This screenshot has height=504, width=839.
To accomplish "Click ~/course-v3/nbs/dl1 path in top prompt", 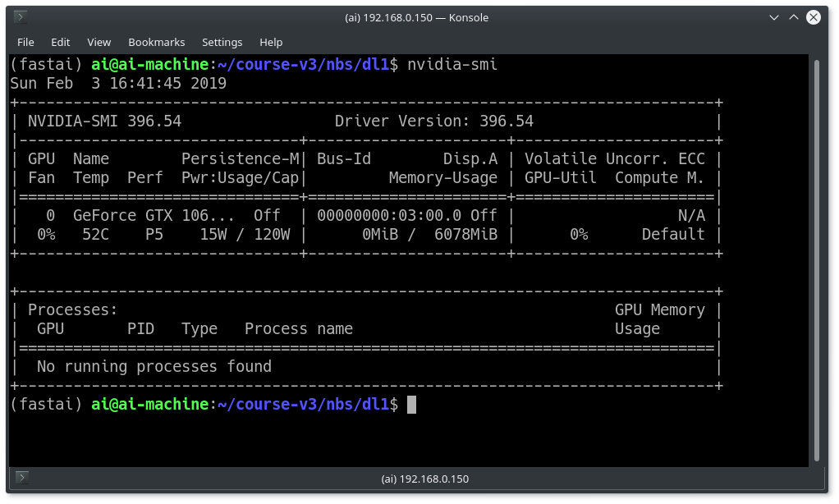I will pyautogui.click(x=304, y=65).
